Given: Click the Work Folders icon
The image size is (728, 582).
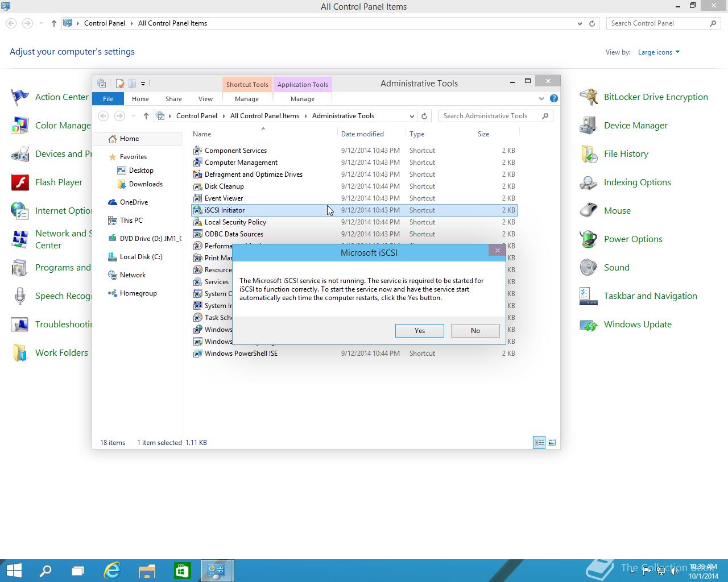Looking at the screenshot, I should pos(20,353).
